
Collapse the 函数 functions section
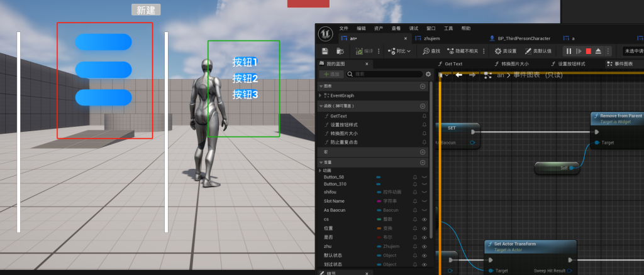pos(321,105)
